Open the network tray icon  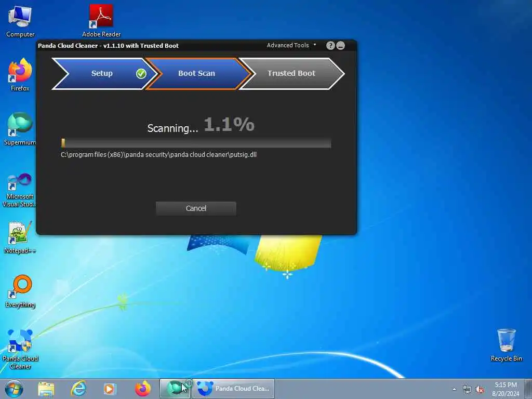tap(467, 389)
